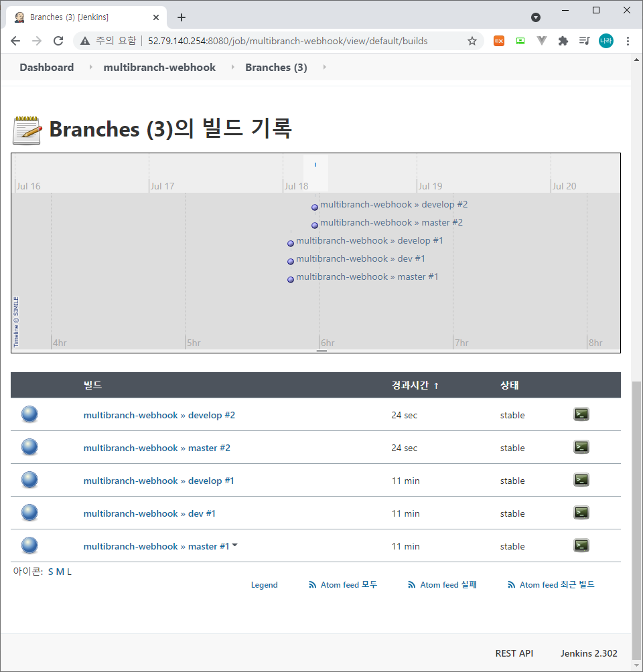Open a new browser tab
The image size is (643, 672).
182,17
